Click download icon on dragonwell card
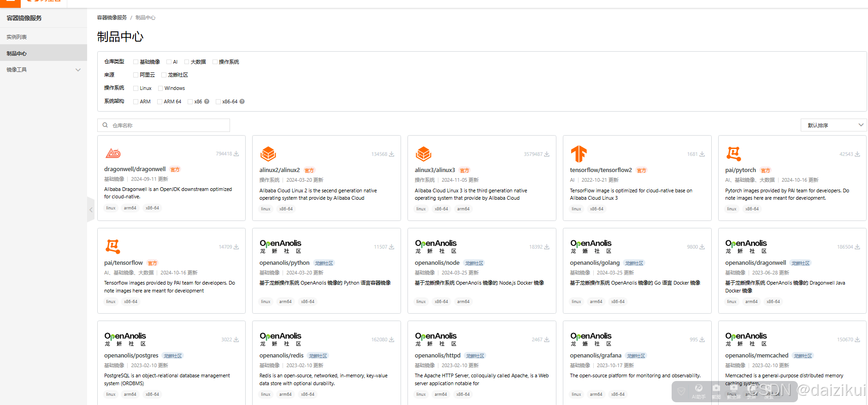Viewport: 868px width, 405px height. (236, 154)
